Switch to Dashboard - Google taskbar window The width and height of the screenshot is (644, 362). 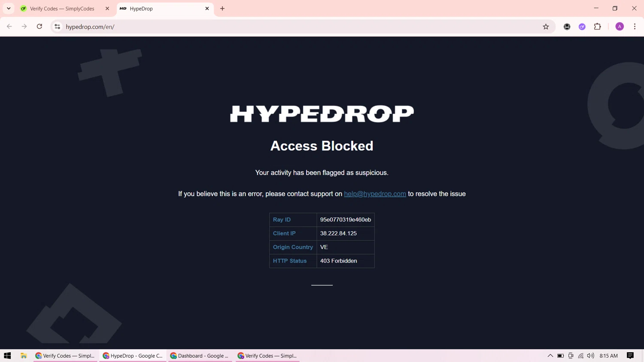coord(200,356)
